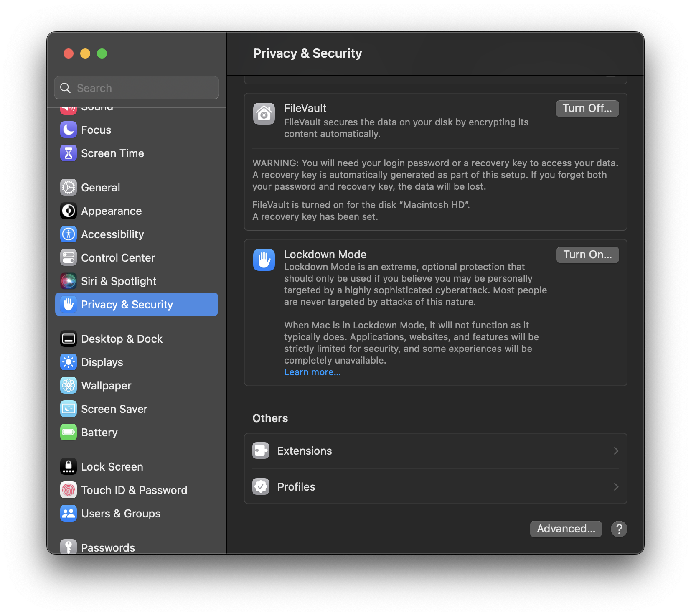Open the Wallpaper flower icon
The height and width of the screenshot is (616, 691).
[69, 386]
